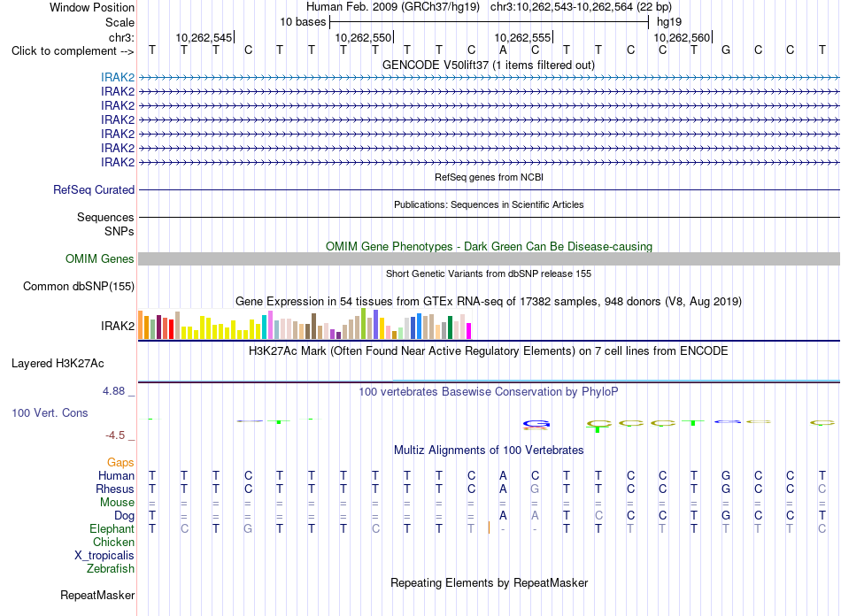Open the GENCODE V50lift37 track title

coord(489,65)
